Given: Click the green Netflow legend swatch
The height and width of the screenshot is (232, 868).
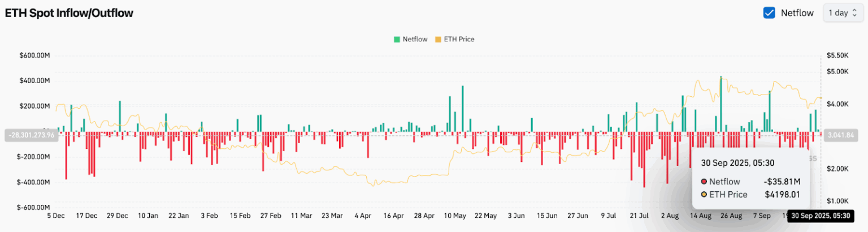Looking at the screenshot, I should [397, 40].
